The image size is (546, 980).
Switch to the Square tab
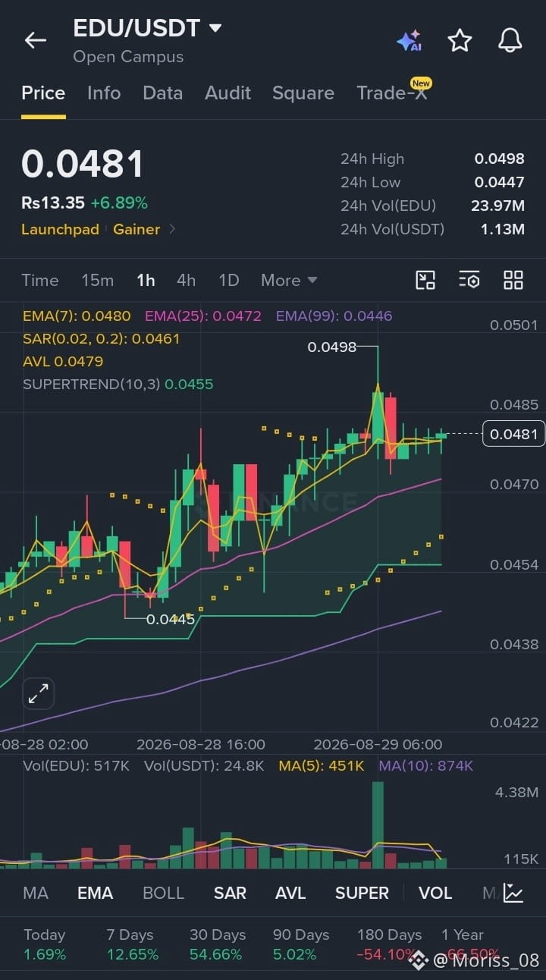click(x=303, y=93)
